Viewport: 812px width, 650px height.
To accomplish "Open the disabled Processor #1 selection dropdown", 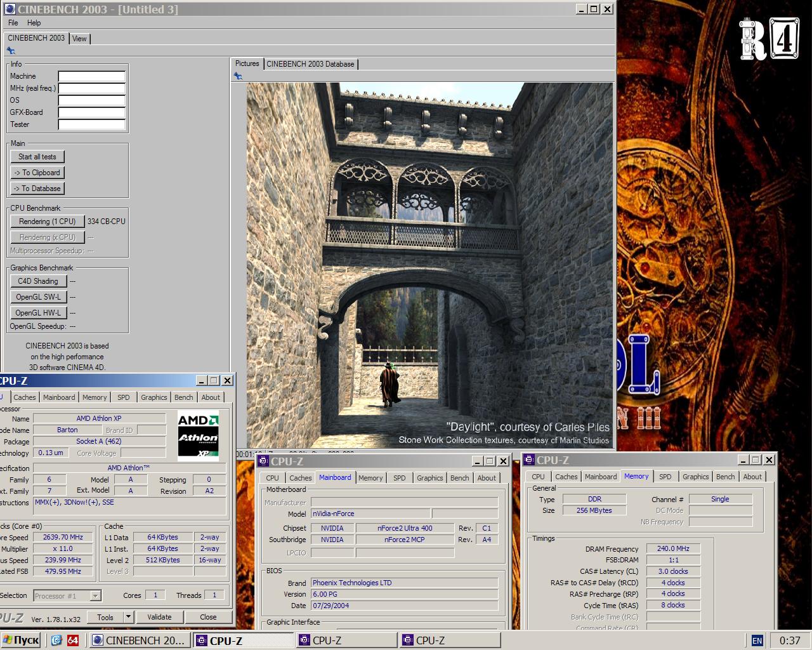I will pos(67,596).
